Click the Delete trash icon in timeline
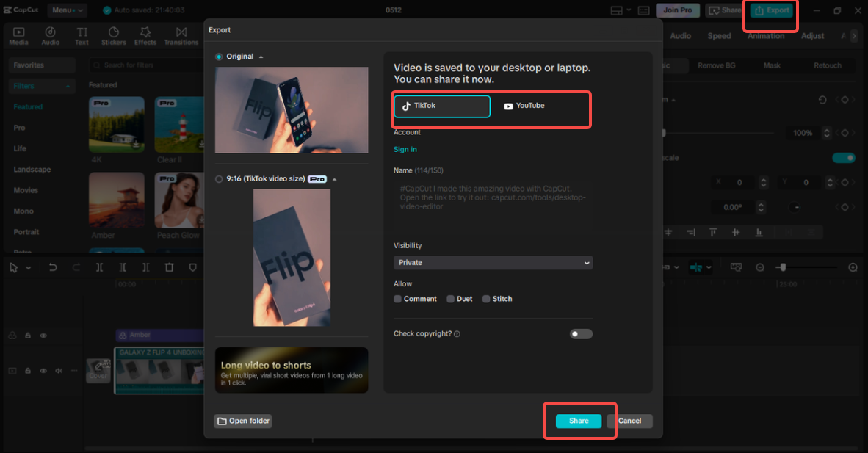Viewport: 868px width, 453px height. [x=170, y=267]
